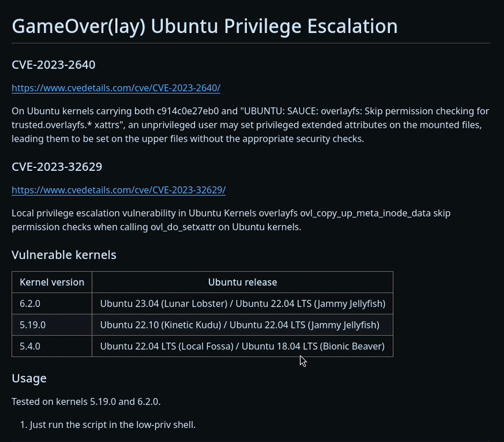Click the Bionic Beaver release table cell

click(243, 346)
